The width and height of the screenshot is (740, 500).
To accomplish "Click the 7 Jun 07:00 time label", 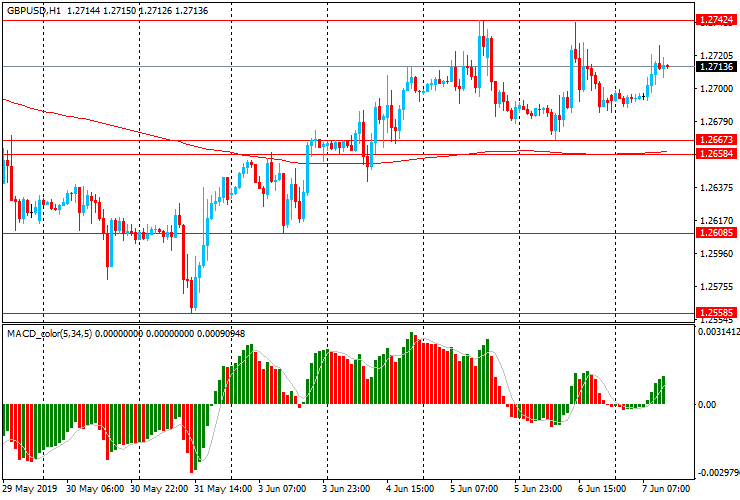I will [x=663, y=490].
